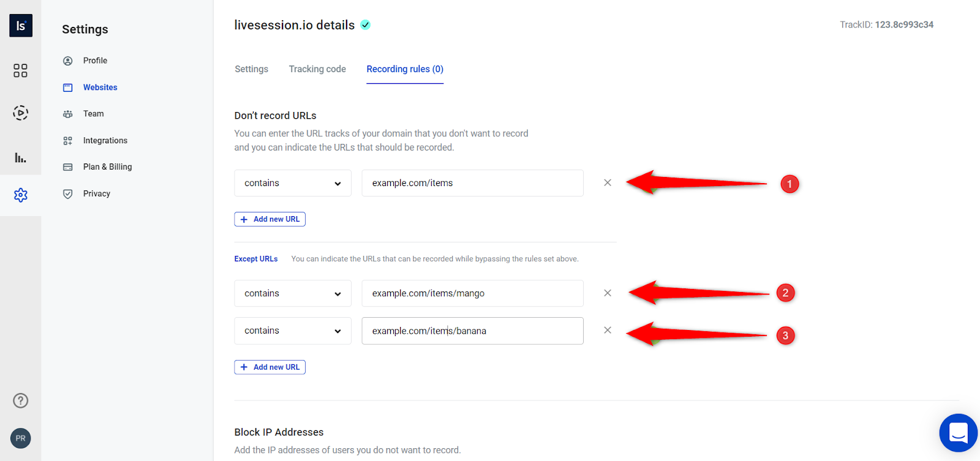Click Add new URL under Don't record URLs
Screen dimensions: 980x461
(269, 219)
